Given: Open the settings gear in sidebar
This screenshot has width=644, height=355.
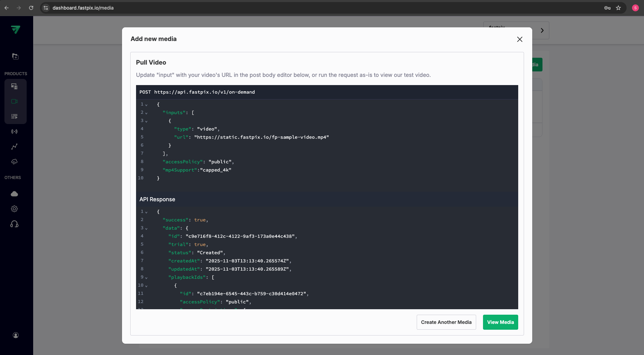Looking at the screenshot, I should [14, 209].
